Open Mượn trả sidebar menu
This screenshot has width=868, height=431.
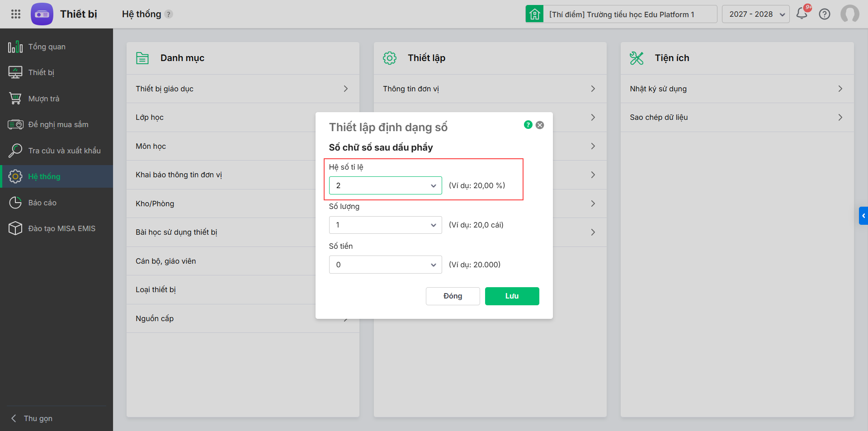click(x=44, y=99)
